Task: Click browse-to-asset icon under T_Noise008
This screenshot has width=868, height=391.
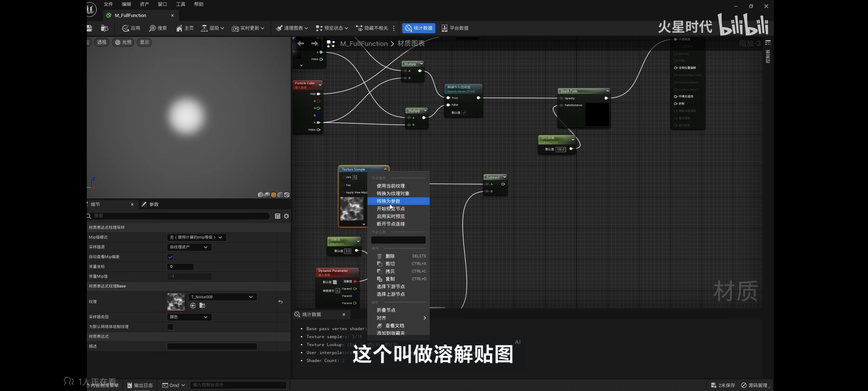Action: 202,306
